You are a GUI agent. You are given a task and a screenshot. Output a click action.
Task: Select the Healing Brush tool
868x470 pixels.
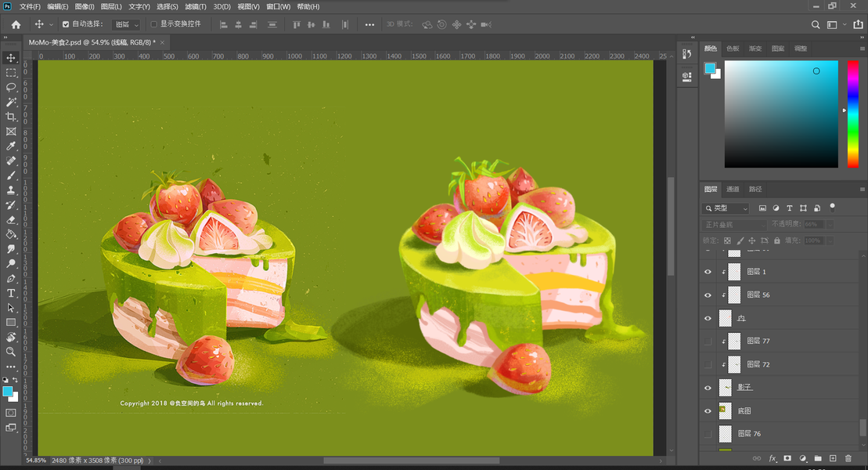pos(10,161)
